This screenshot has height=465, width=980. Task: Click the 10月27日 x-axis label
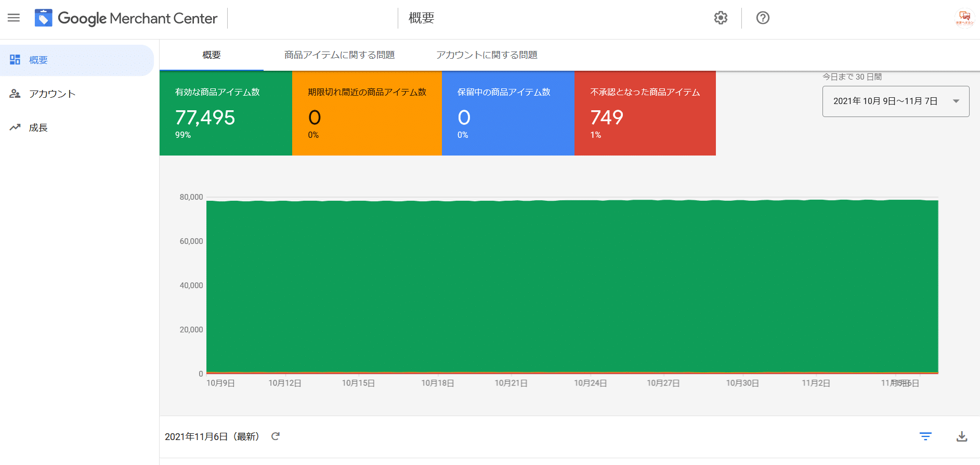[663, 383]
